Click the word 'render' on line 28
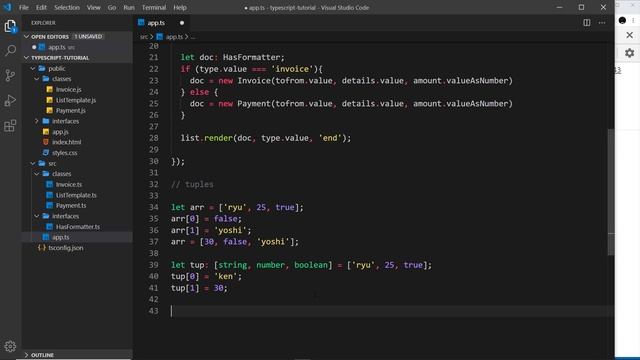Screen dimensions: 640x360 (x=218, y=138)
